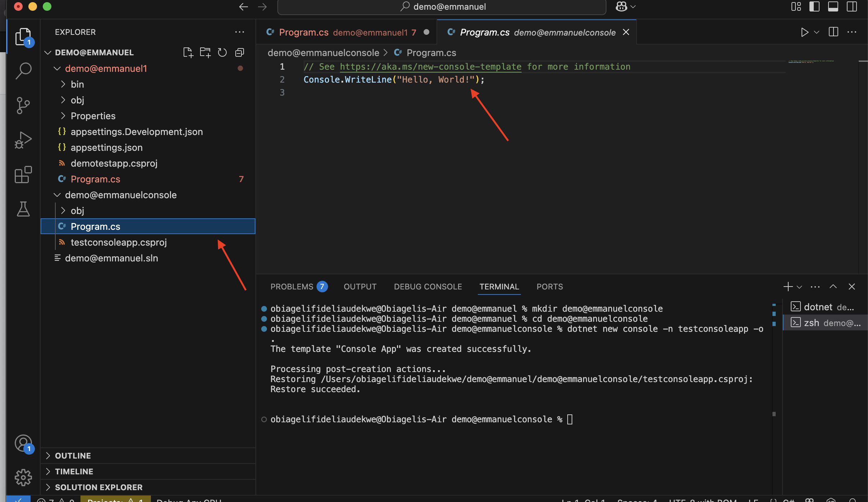Click the demo@emmanuel command center search box
Viewport: 868px width, 502px height.
(442, 7)
